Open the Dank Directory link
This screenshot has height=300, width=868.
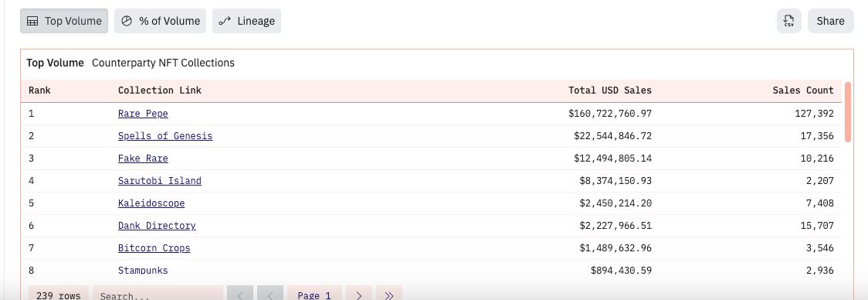[x=157, y=226]
